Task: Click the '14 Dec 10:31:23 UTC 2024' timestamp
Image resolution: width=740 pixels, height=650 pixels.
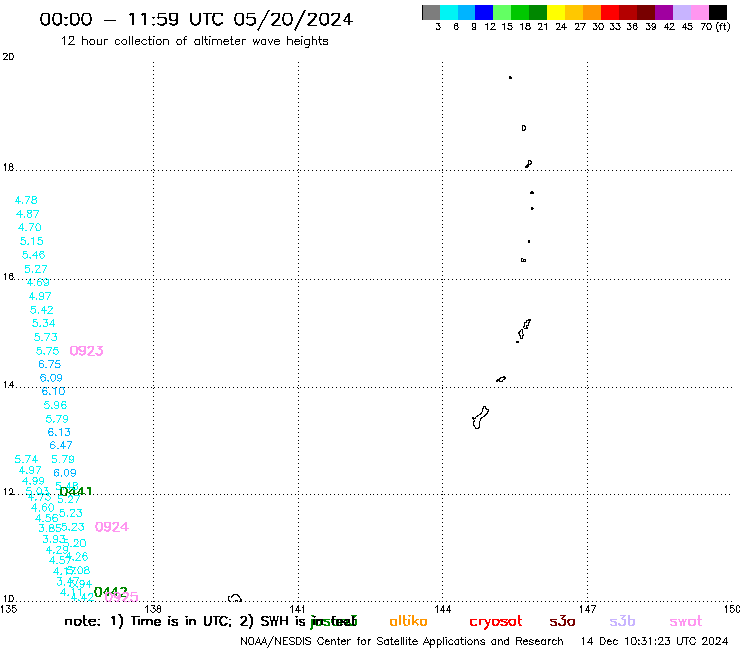Action: [x=654, y=641]
